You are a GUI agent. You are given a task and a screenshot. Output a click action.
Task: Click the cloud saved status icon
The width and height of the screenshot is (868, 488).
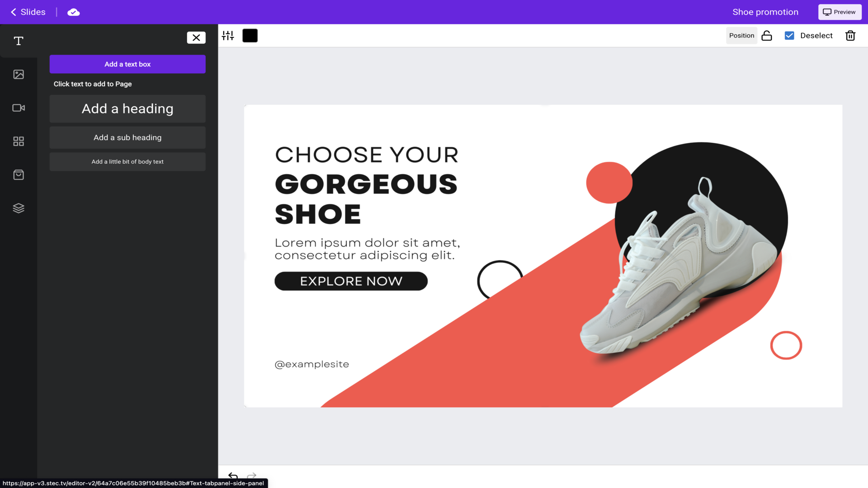[x=74, y=12]
